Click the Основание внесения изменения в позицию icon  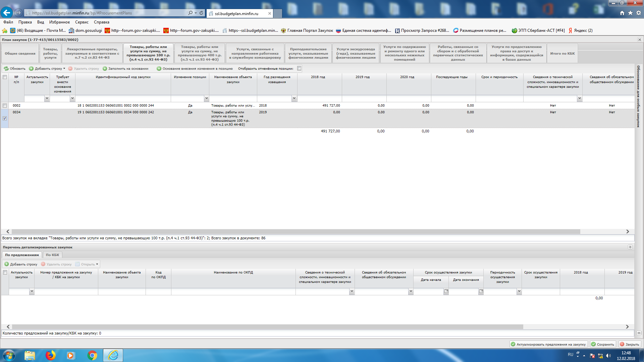pos(159,69)
